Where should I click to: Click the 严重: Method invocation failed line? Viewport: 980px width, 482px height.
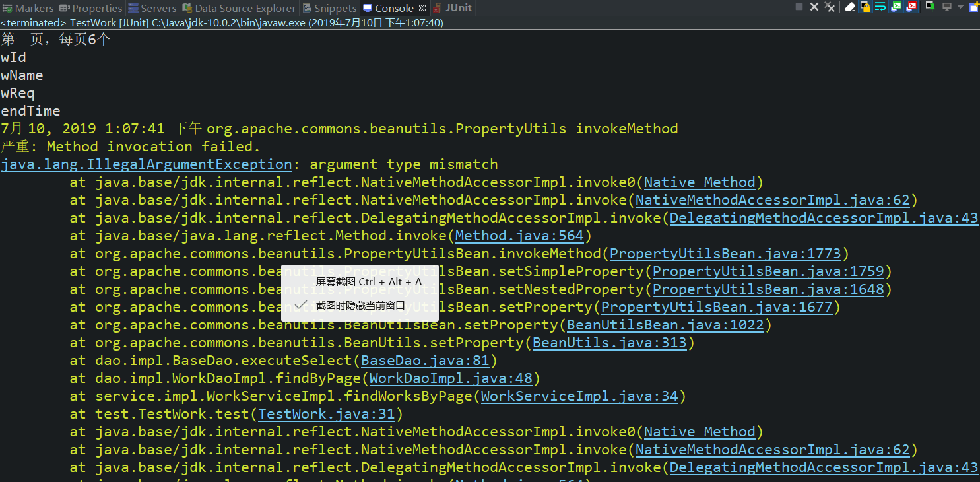[131, 147]
